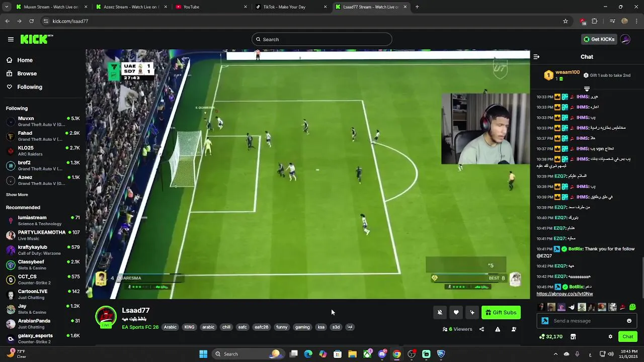Viewport: 644px width, 362px height.
Task: Click weaam100 top gifter name
Action: 568,72
